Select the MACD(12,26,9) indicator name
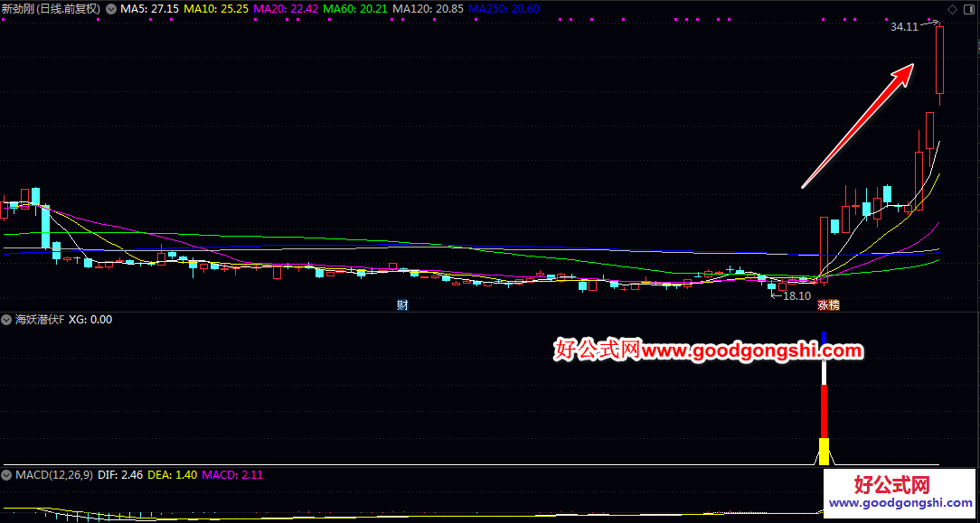The width and height of the screenshot is (980, 523). [x=53, y=475]
